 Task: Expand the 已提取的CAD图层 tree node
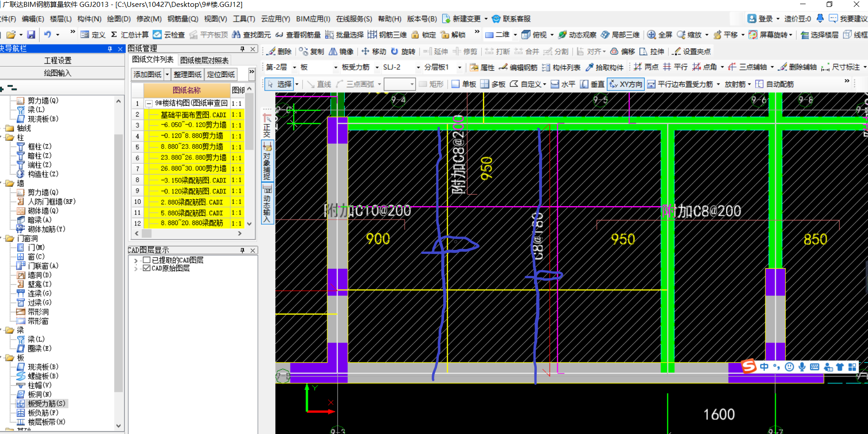[x=136, y=260]
